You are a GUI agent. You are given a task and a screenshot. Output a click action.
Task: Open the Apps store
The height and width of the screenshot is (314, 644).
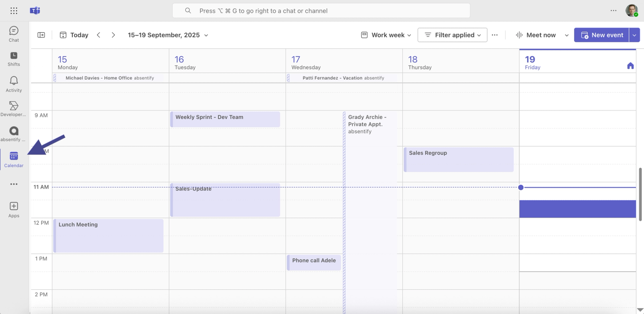pos(14,210)
